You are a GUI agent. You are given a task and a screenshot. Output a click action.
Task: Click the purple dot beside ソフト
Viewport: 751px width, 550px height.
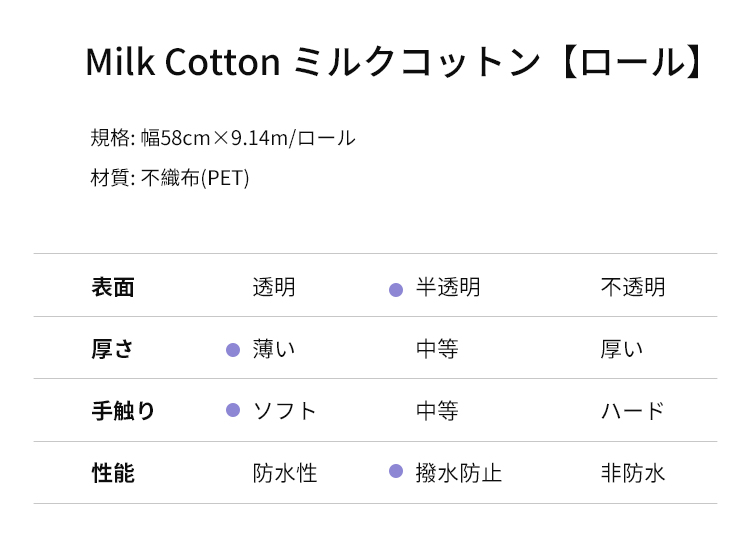click(233, 410)
